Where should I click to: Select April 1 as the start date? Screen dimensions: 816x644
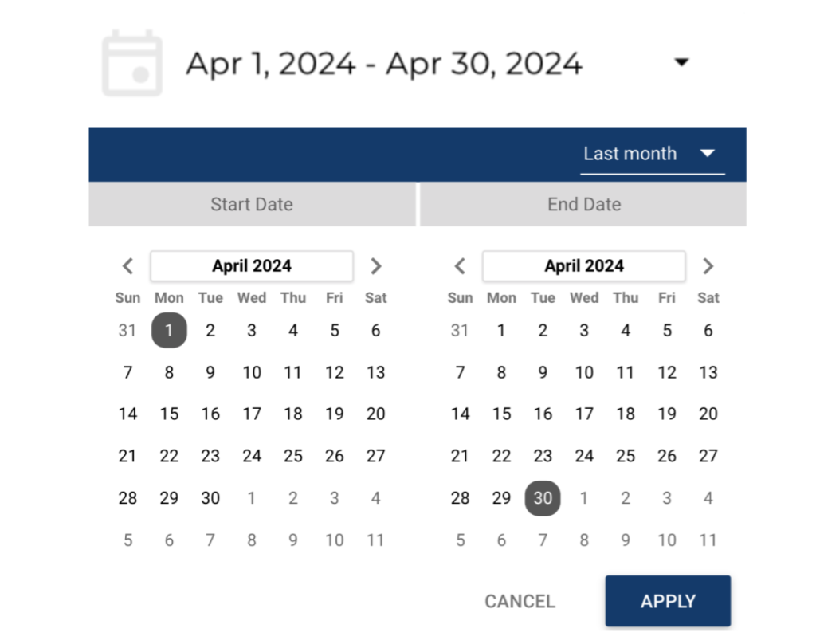(x=169, y=330)
